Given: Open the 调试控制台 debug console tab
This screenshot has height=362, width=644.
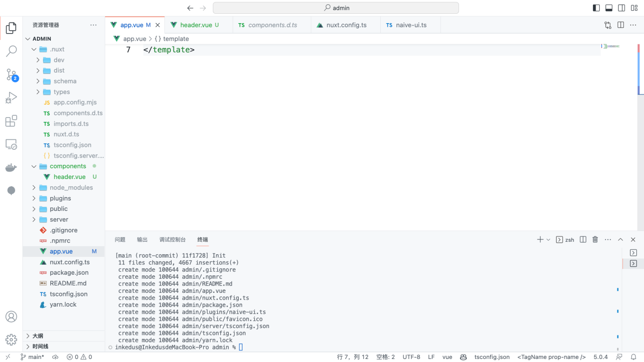Looking at the screenshot, I should point(173,240).
